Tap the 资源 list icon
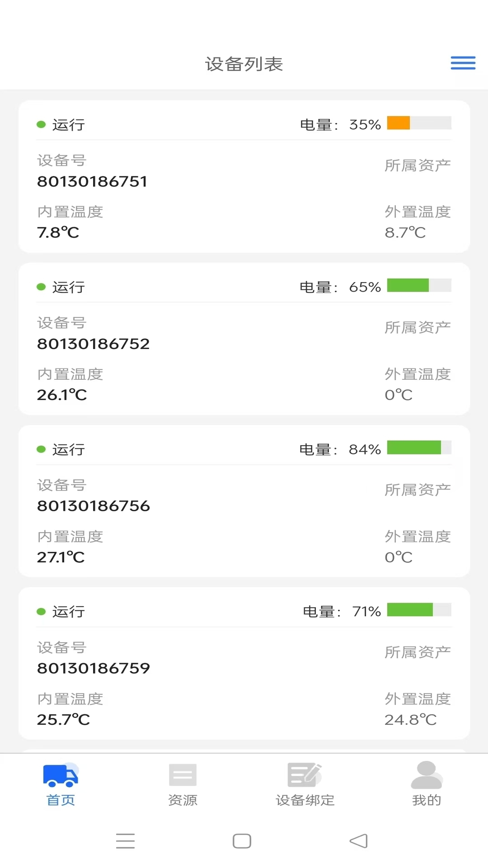Viewport: 488px width, 868px height. [x=183, y=775]
